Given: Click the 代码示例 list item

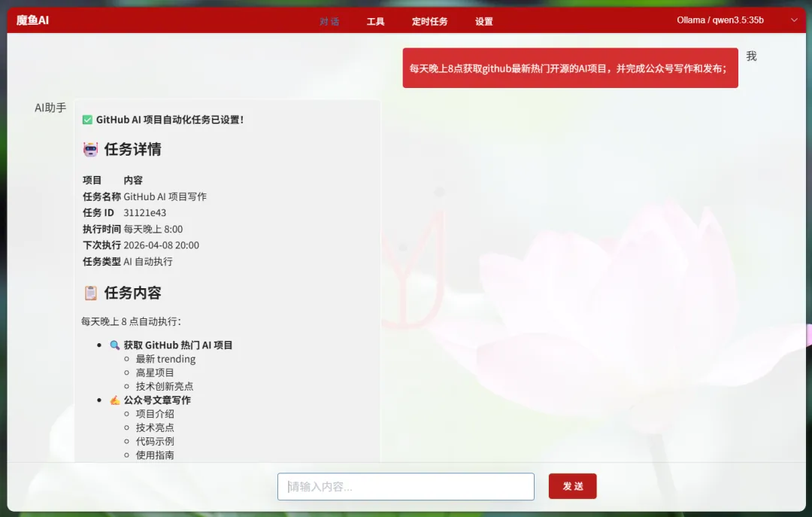Looking at the screenshot, I should pyautogui.click(x=155, y=441).
